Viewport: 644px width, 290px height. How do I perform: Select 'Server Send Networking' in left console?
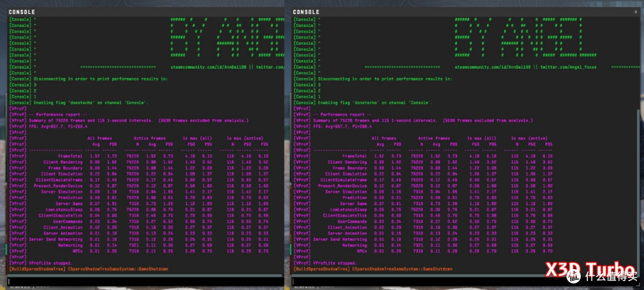55,239
